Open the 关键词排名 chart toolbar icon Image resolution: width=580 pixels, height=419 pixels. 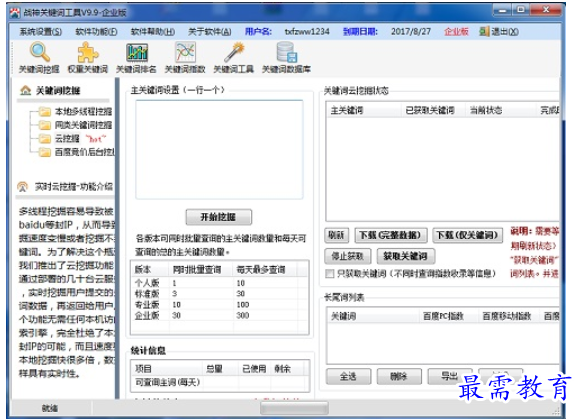click(x=137, y=52)
